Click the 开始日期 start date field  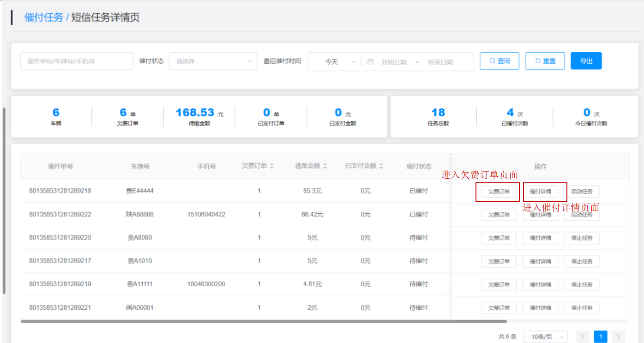coord(393,62)
